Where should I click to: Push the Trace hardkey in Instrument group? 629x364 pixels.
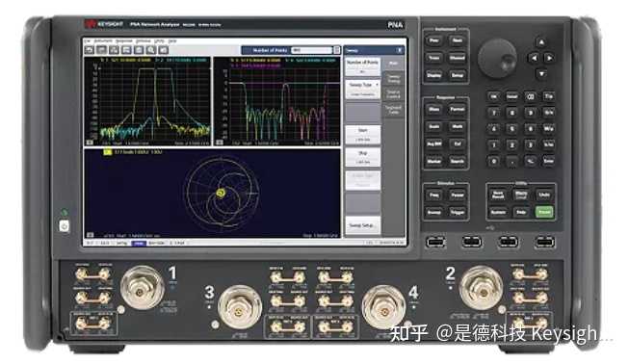click(x=433, y=58)
